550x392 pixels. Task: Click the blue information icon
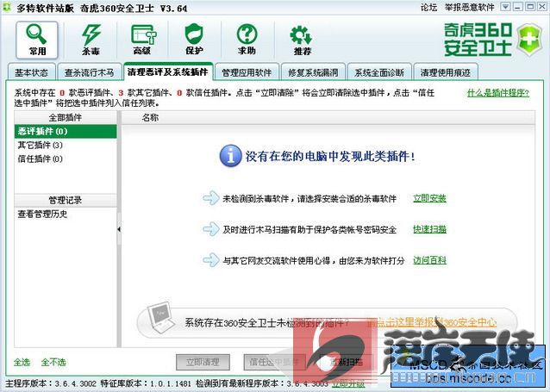click(x=230, y=156)
